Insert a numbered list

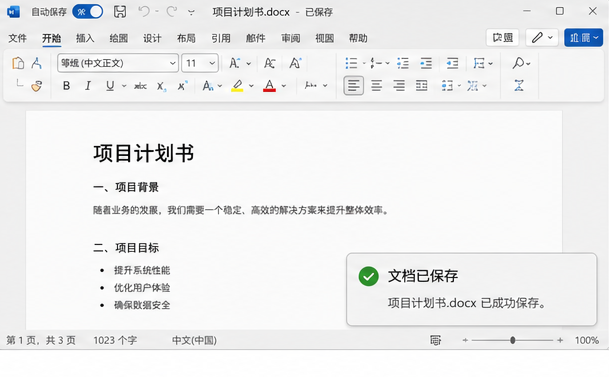(x=376, y=63)
